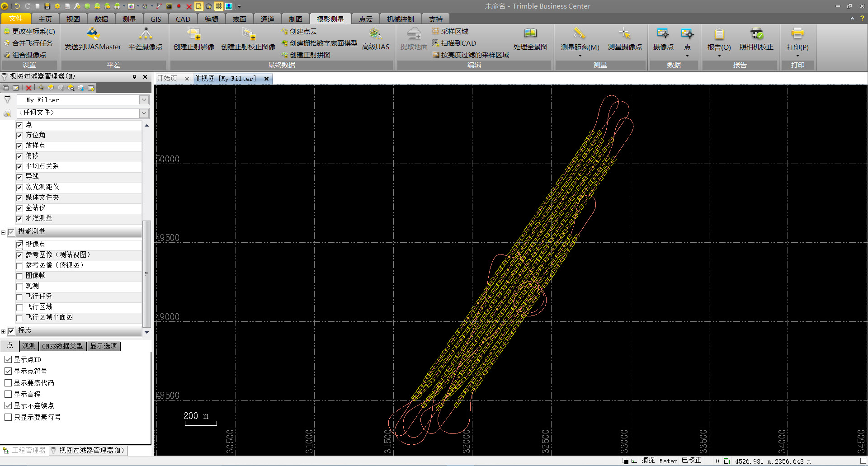Switch to the 开始页 document tab

pyautogui.click(x=167, y=79)
